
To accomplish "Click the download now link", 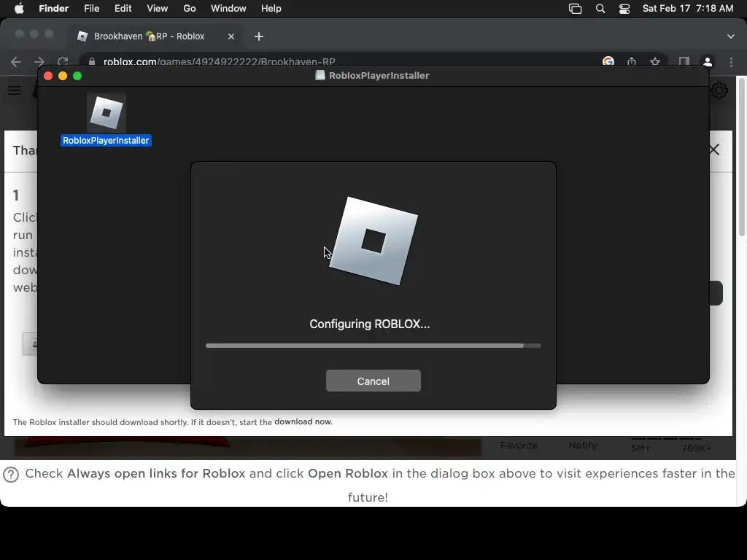I will click(303, 421).
